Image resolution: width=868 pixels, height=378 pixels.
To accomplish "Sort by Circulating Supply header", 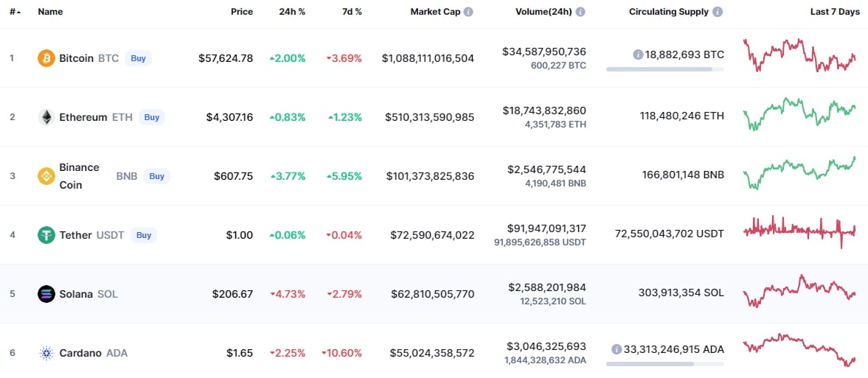I will click(x=669, y=12).
